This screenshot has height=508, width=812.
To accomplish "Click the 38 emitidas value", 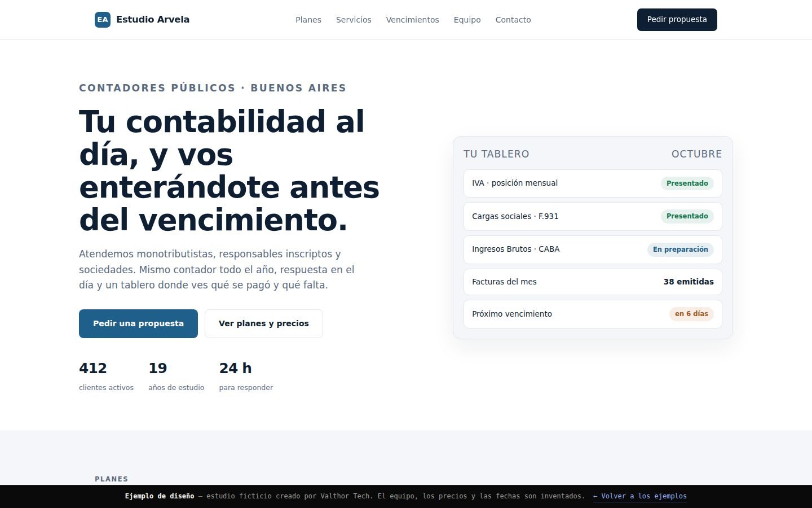I will pyautogui.click(x=689, y=282).
